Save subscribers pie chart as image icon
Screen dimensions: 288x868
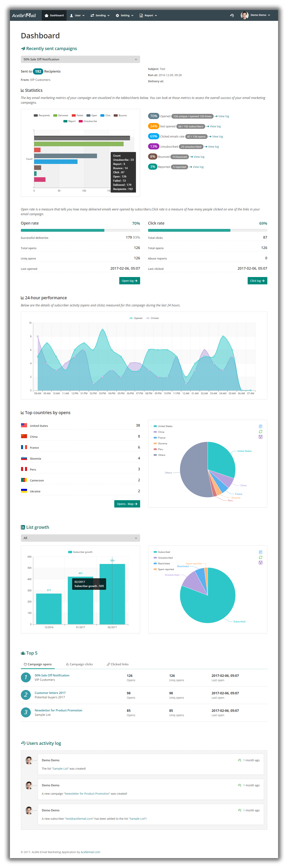(x=260, y=563)
